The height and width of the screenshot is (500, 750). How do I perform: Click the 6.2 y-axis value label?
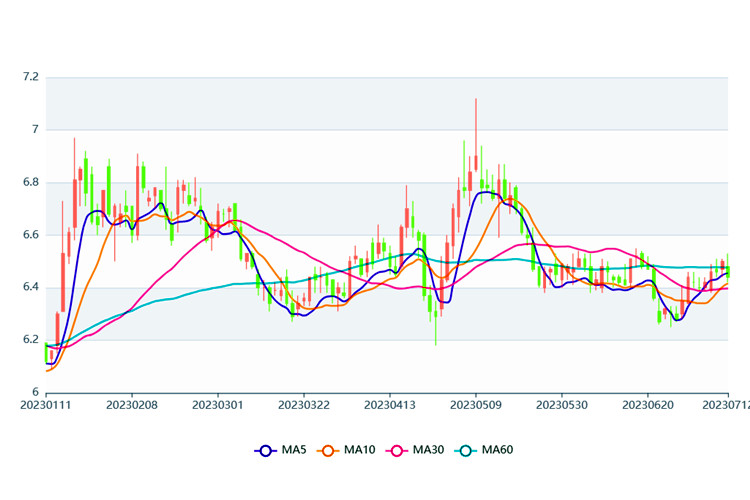29,340
